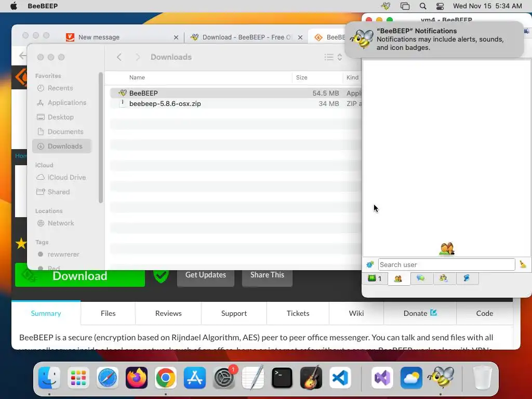Click the Search user field

point(446,264)
